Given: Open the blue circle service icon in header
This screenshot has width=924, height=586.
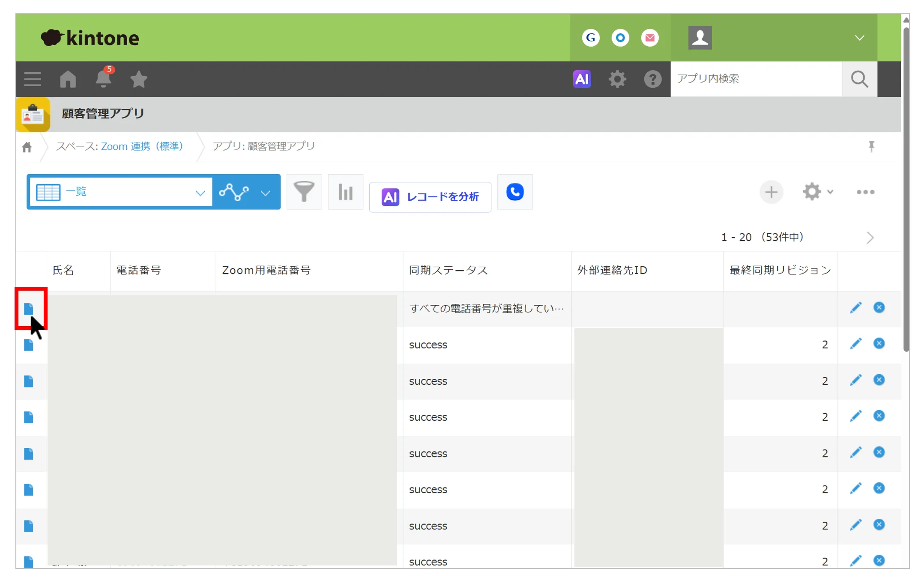Looking at the screenshot, I should (620, 38).
